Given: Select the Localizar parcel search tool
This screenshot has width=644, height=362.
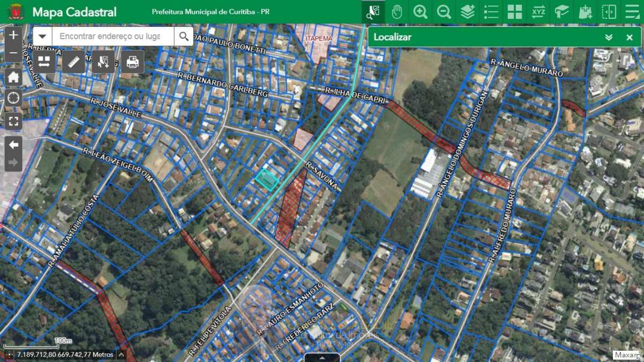Looking at the screenshot, I should 373,12.
